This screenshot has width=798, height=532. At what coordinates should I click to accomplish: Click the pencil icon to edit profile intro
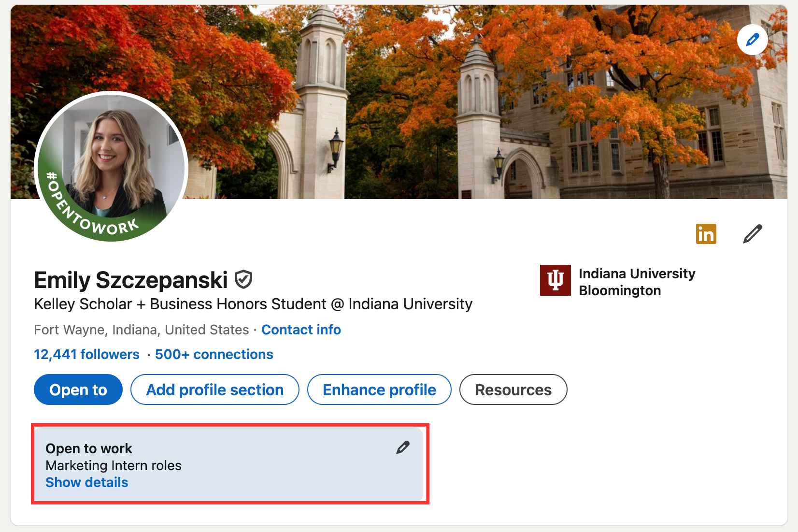point(752,234)
